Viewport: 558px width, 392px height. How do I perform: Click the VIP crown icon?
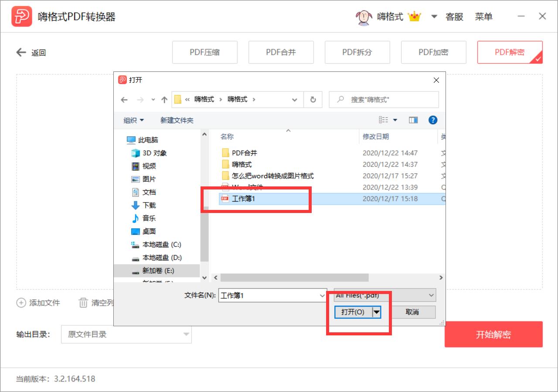pos(415,17)
